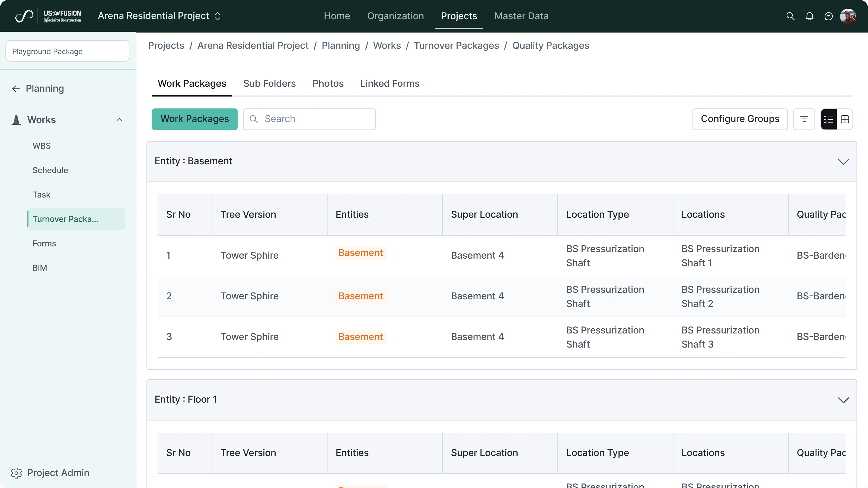The width and height of the screenshot is (868, 488).
Task: Collapse the Works sidebar section
Action: [119, 120]
